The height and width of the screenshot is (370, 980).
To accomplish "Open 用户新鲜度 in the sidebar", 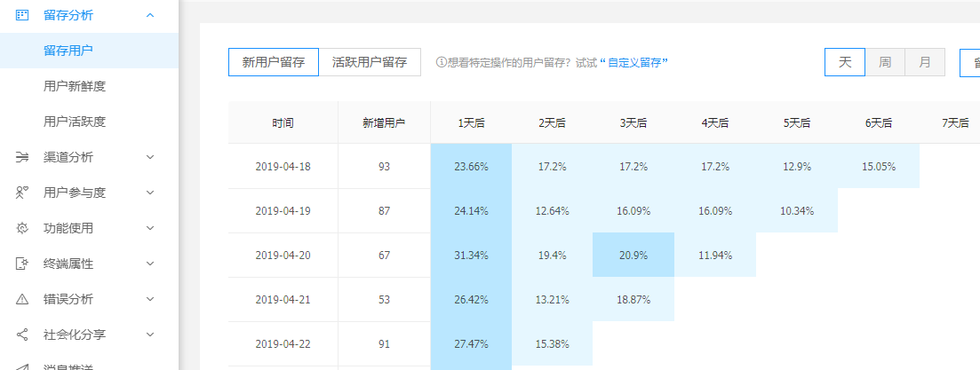I will tap(80, 86).
